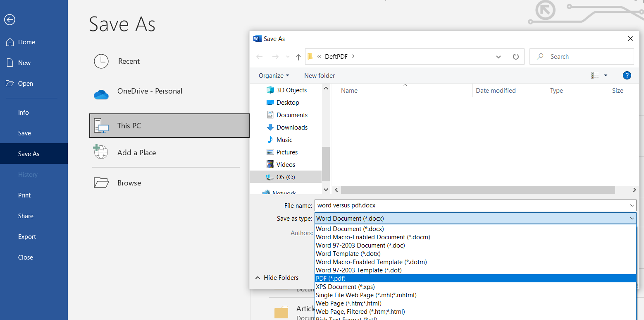Screen dimensions: 644x320
Task: Select the OneDrive - Personal cloud icon
Action: (x=101, y=95)
